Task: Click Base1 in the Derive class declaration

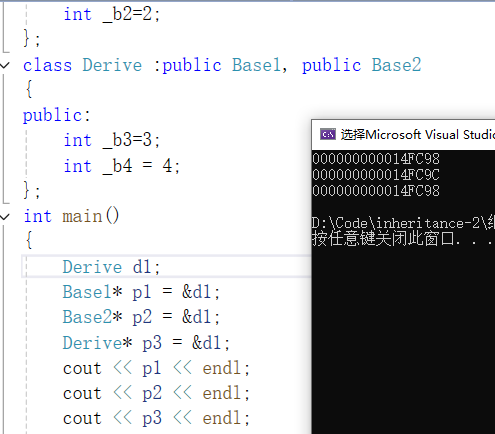Action: [x=256, y=65]
